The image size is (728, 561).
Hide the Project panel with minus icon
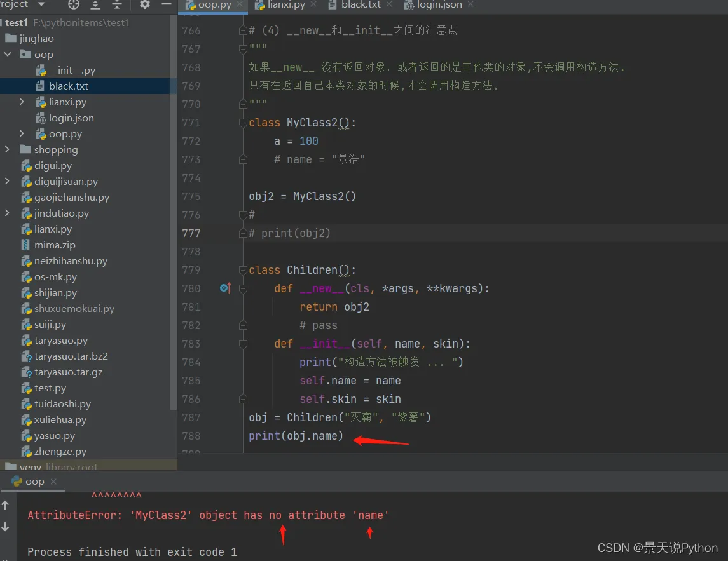(166, 4)
